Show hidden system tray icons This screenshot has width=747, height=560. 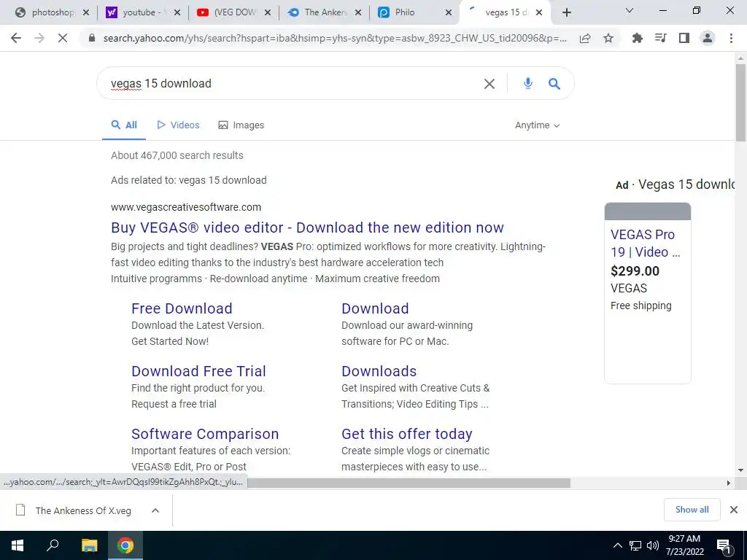click(617, 545)
